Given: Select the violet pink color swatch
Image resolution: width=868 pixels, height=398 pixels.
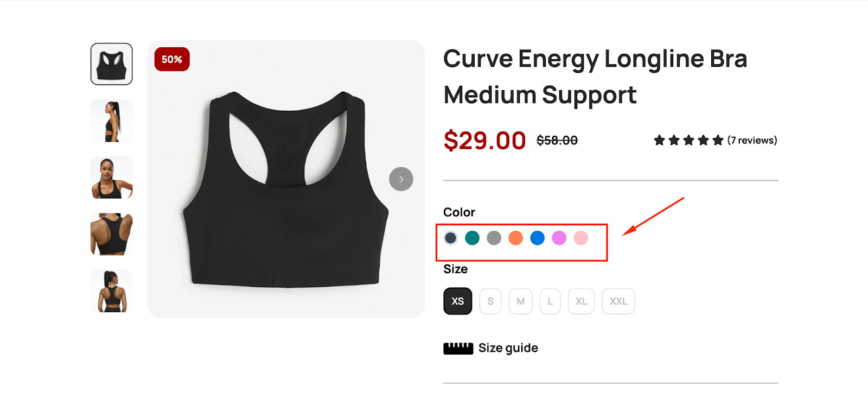Looking at the screenshot, I should pyautogui.click(x=559, y=238).
